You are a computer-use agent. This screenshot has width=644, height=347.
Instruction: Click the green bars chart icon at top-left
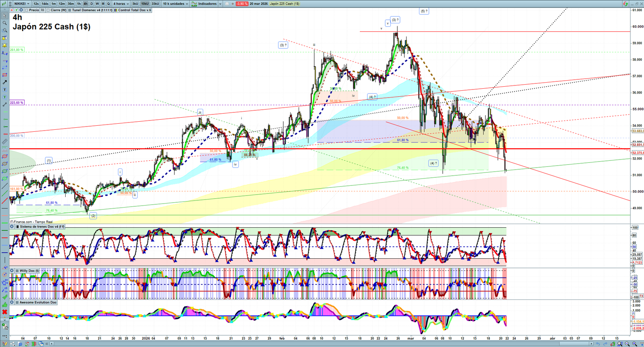tap(5, 4)
